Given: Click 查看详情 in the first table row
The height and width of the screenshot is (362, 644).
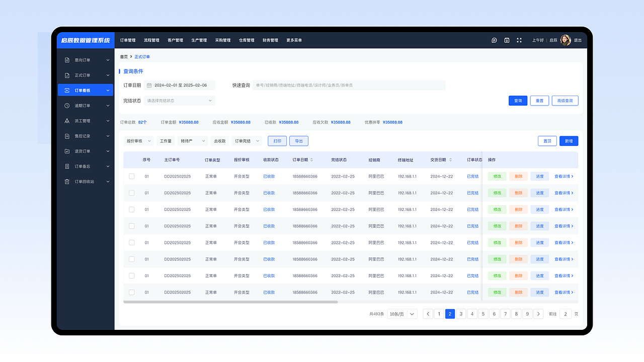Looking at the screenshot, I should (x=564, y=176).
